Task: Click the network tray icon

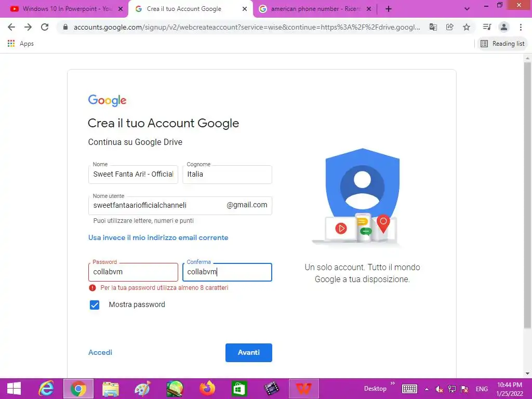Action: [452, 389]
